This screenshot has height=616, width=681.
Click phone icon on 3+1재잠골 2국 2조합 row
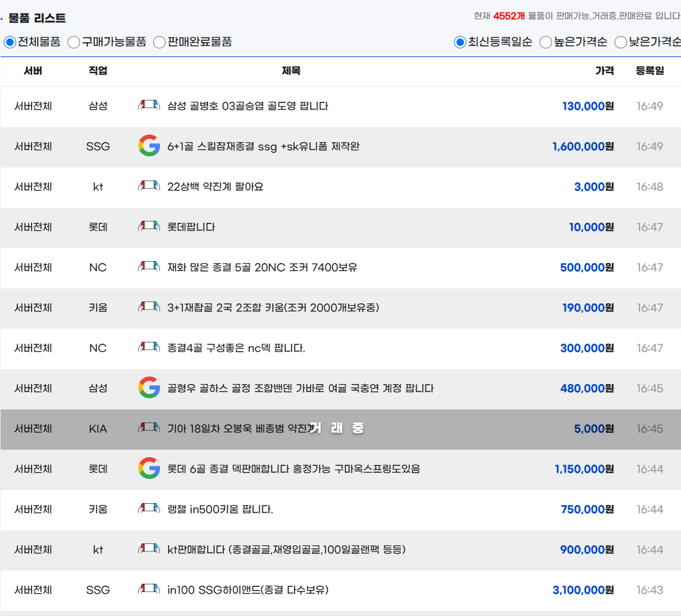[x=149, y=307]
